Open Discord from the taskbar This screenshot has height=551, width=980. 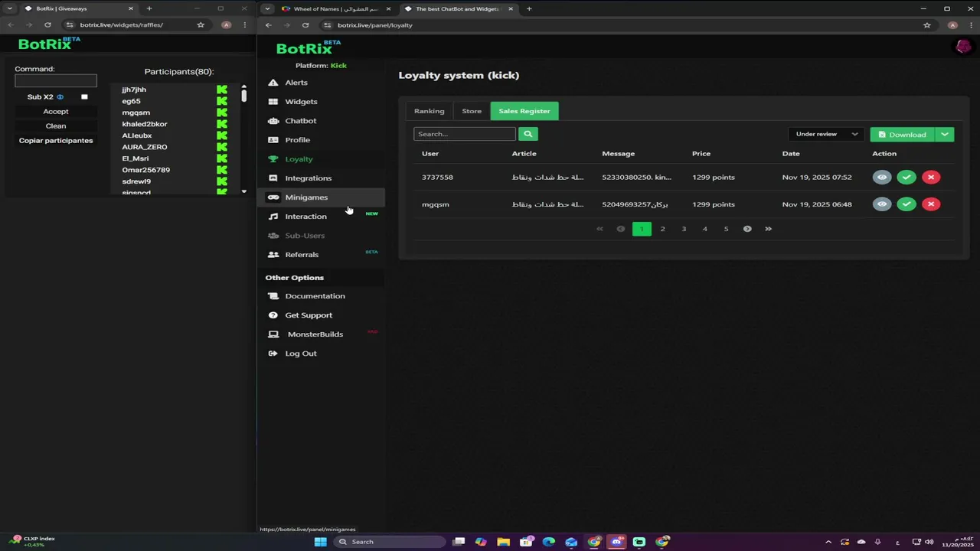tap(616, 542)
